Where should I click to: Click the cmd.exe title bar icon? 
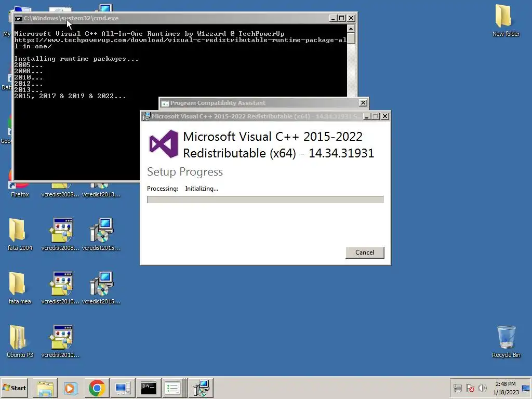coord(18,18)
